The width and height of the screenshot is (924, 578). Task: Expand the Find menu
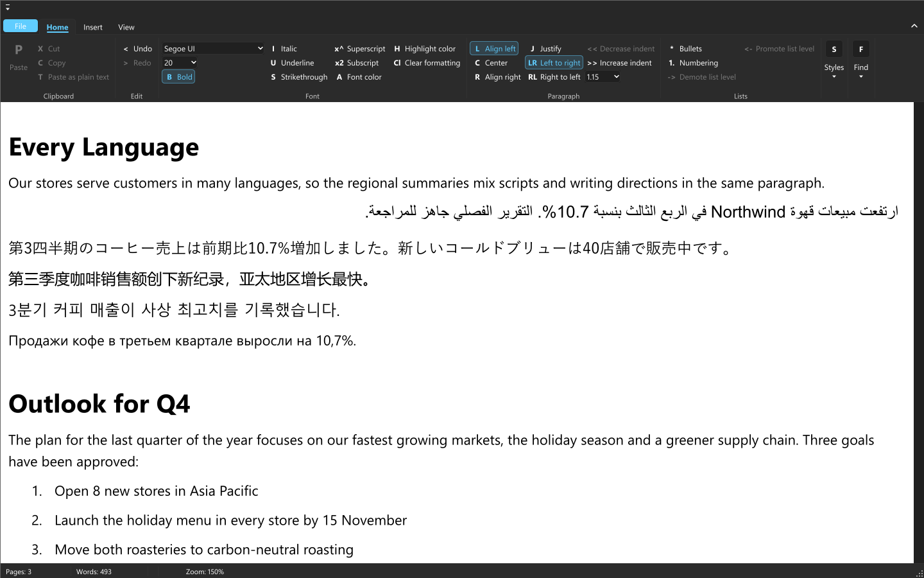pyautogui.click(x=861, y=61)
